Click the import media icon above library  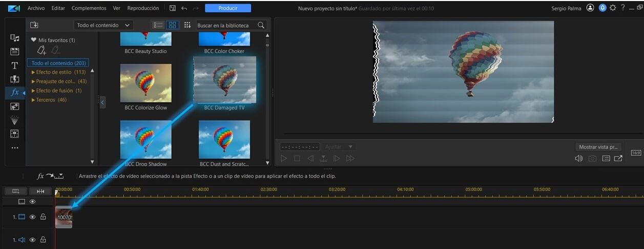34,25
